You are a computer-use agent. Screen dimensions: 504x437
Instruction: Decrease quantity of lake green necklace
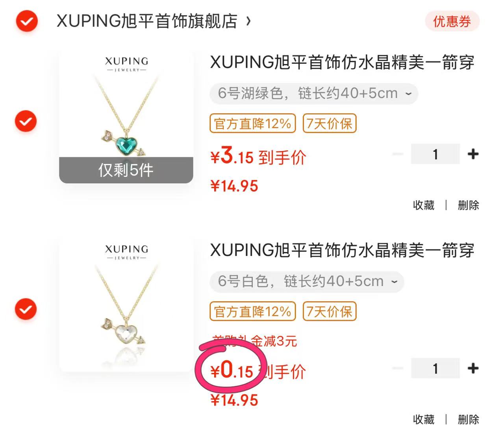coord(398,154)
